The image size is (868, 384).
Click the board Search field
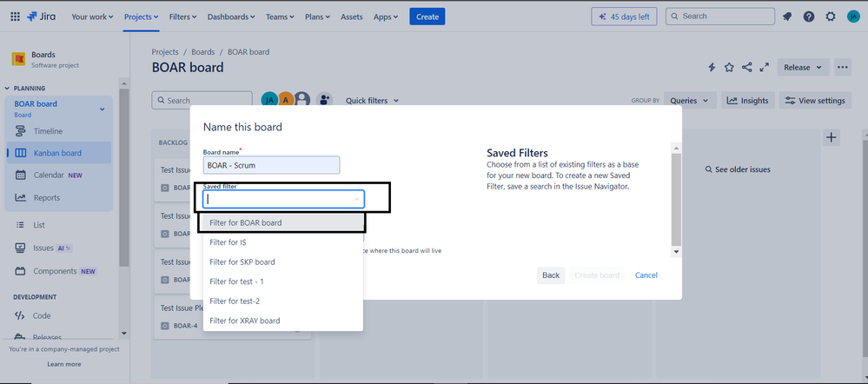tap(202, 101)
